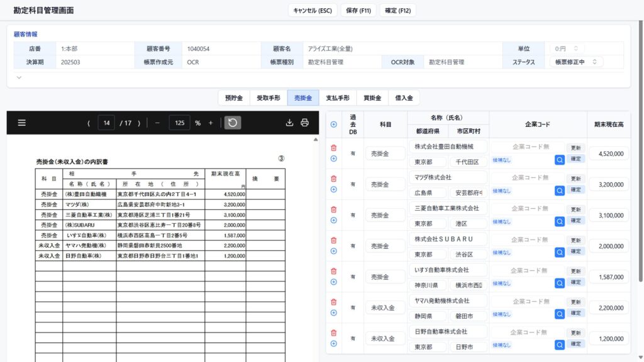This screenshot has width=644, height=362.
Task: Delete the ヤマハ発動機株式会社 row
Action: coord(333,302)
